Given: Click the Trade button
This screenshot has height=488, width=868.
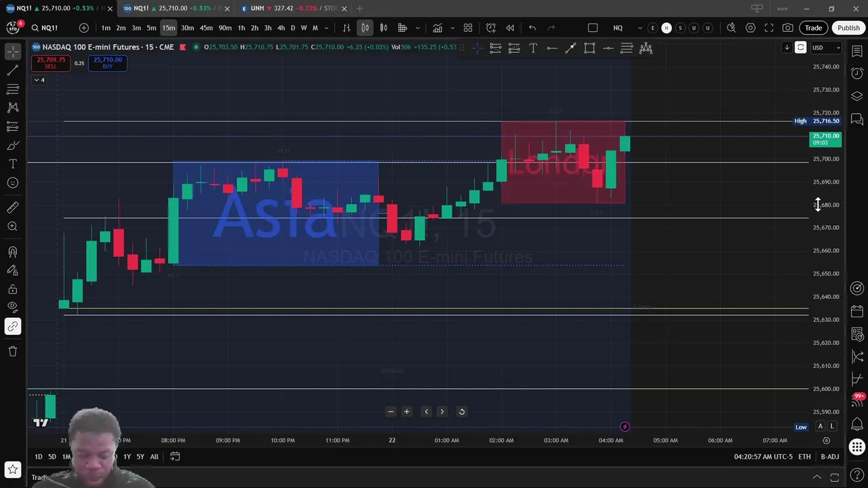Looking at the screenshot, I should [813, 28].
